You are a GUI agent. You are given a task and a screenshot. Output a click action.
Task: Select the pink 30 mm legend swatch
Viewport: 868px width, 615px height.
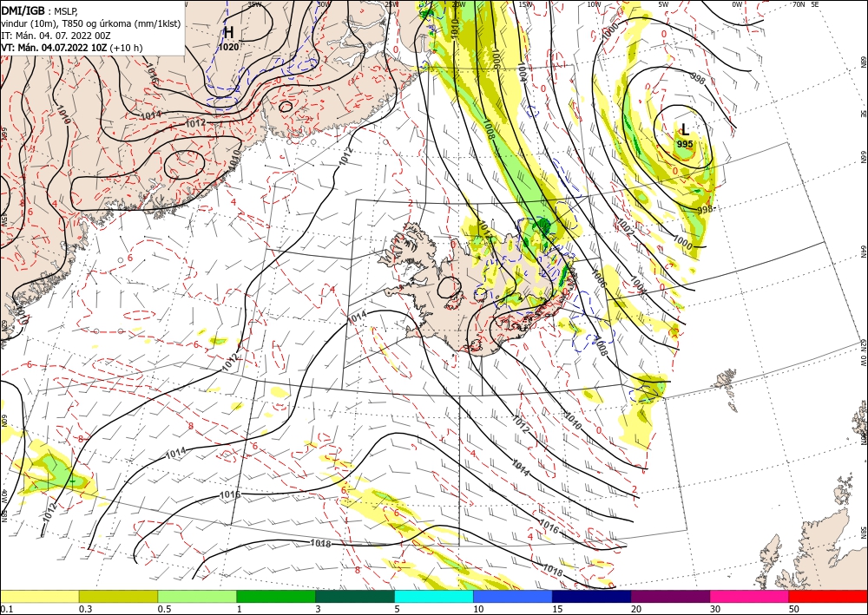pos(750,596)
